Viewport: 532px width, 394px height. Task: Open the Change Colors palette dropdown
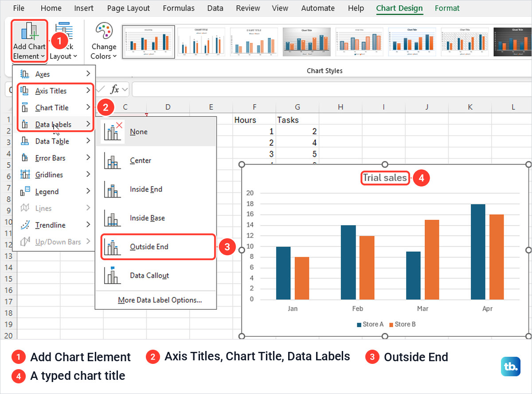pos(104,41)
